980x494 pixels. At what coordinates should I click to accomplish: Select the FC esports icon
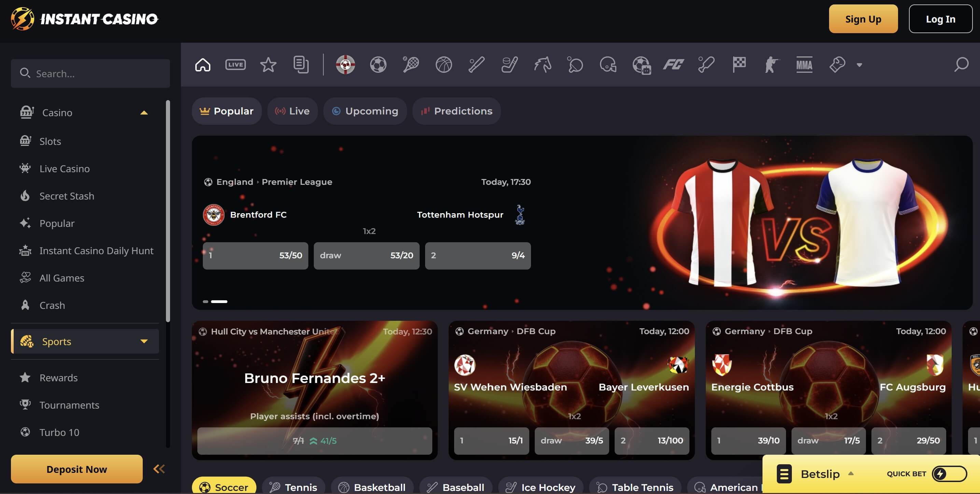pyautogui.click(x=673, y=65)
